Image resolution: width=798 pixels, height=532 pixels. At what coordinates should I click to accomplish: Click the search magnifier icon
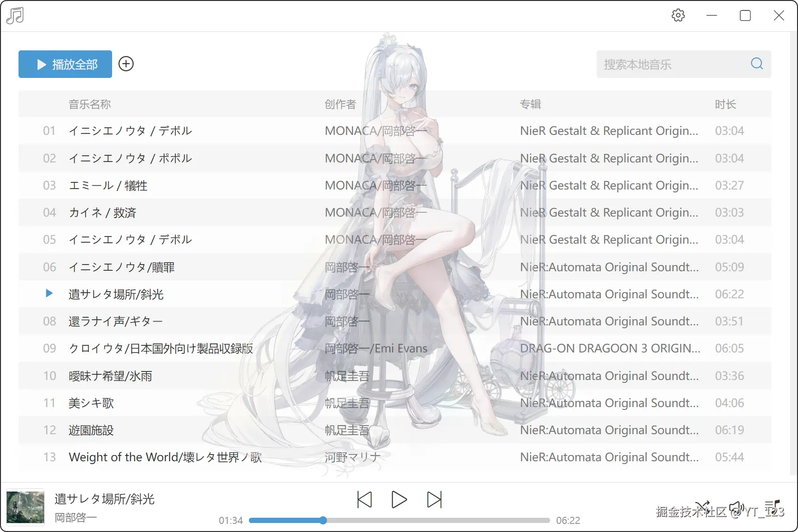(757, 64)
